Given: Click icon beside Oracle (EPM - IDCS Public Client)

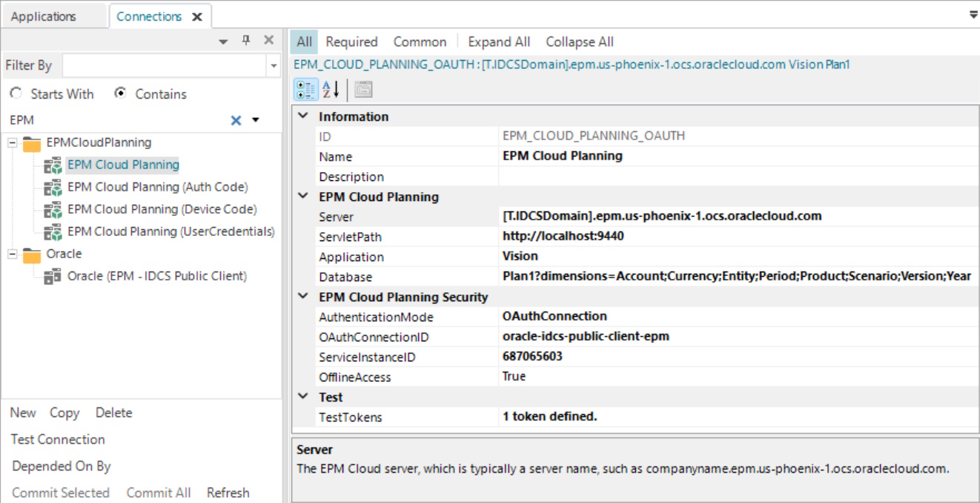Looking at the screenshot, I should [x=53, y=277].
